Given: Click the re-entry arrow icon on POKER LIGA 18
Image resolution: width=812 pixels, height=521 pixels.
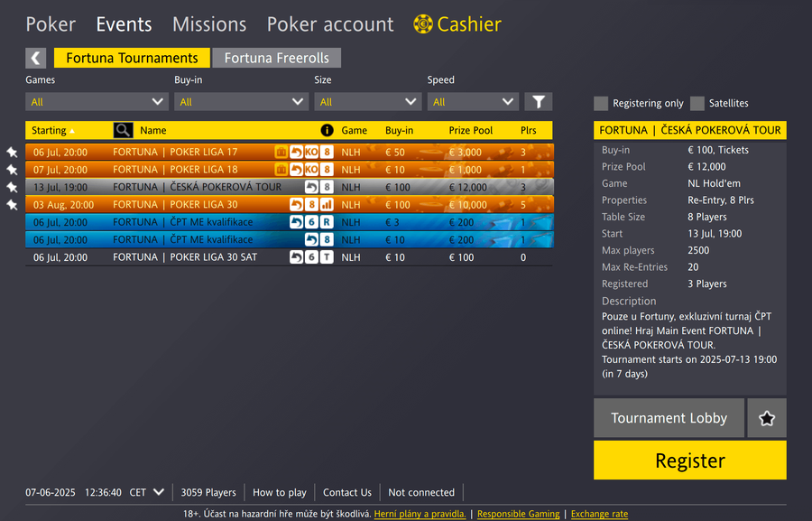Looking at the screenshot, I should tap(296, 170).
